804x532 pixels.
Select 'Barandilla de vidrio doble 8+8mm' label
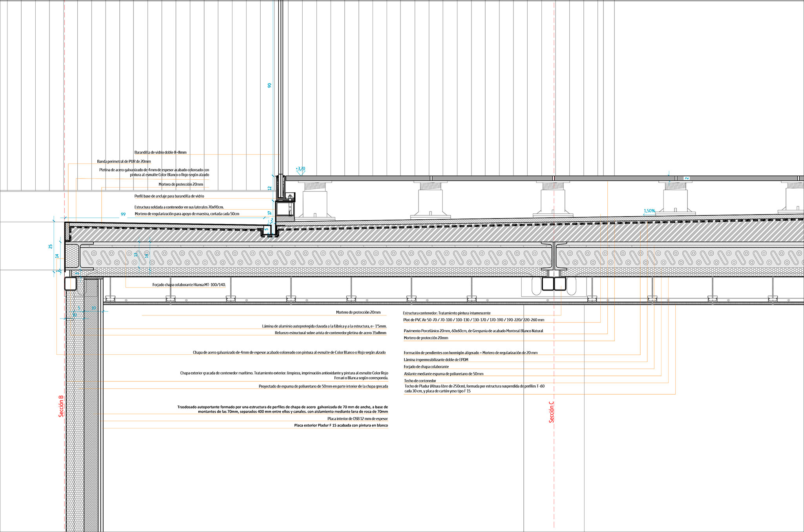tap(160, 153)
